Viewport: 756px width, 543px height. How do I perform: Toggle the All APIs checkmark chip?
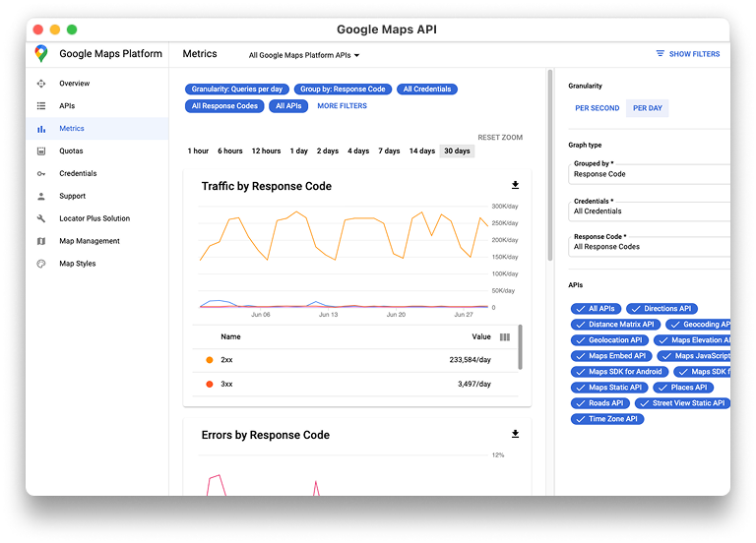596,309
